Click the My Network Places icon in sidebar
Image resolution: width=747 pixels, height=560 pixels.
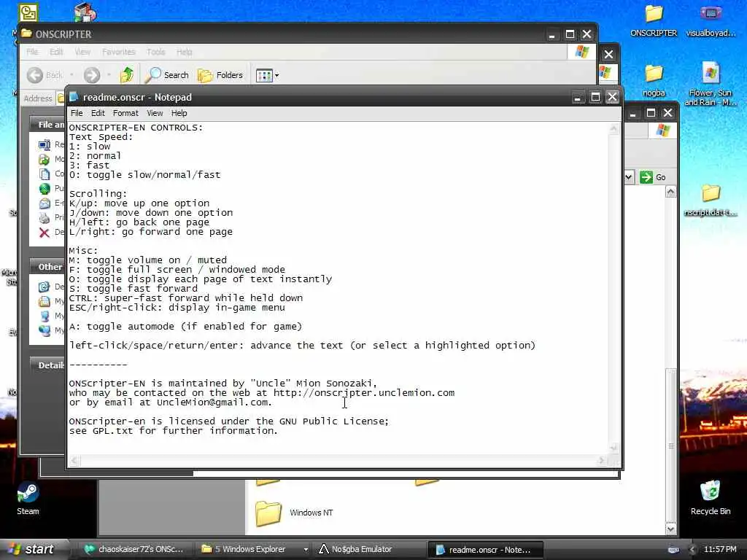pos(44,330)
